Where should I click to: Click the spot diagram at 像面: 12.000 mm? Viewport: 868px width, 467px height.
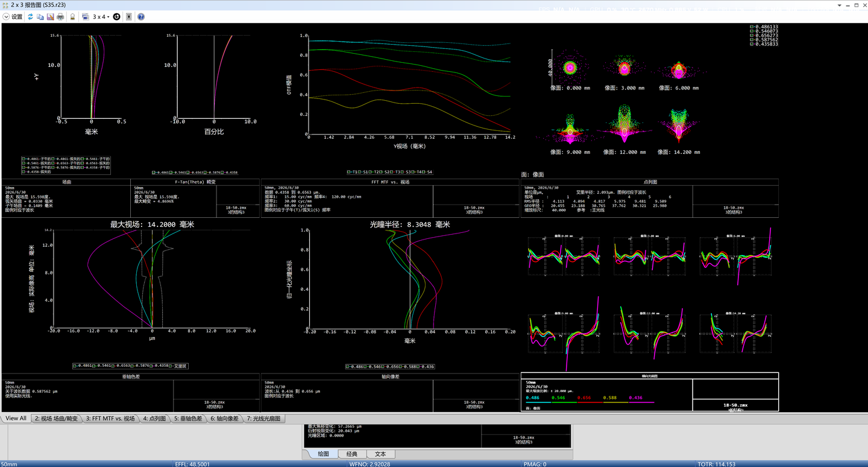pos(624,124)
